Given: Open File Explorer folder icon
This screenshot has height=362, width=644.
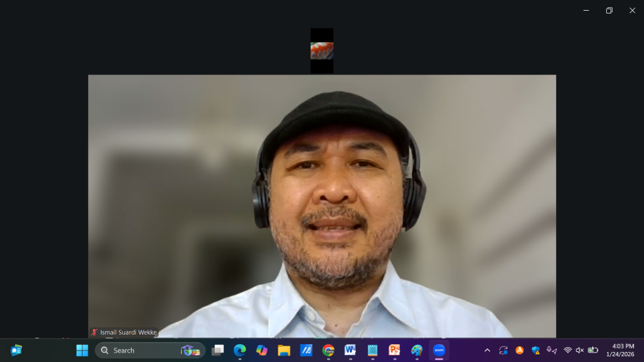Looking at the screenshot, I should click(x=284, y=350).
